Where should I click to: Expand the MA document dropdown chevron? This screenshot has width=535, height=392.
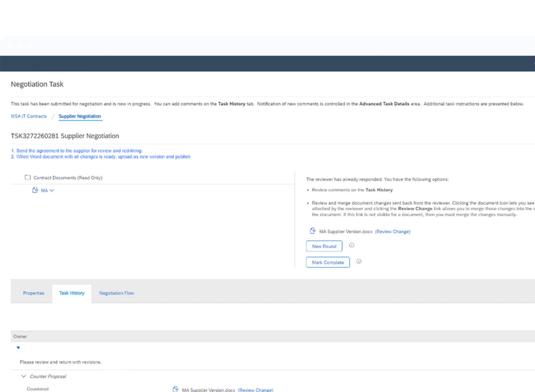(52, 190)
